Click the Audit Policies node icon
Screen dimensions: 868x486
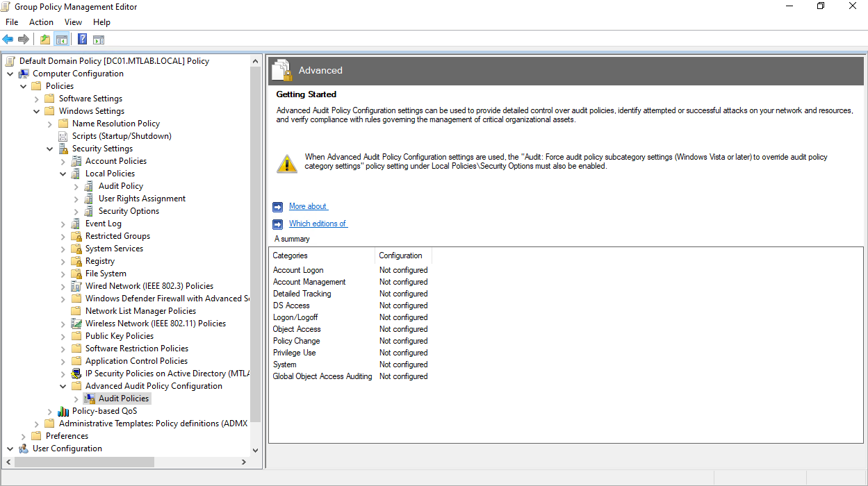click(x=90, y=399)
